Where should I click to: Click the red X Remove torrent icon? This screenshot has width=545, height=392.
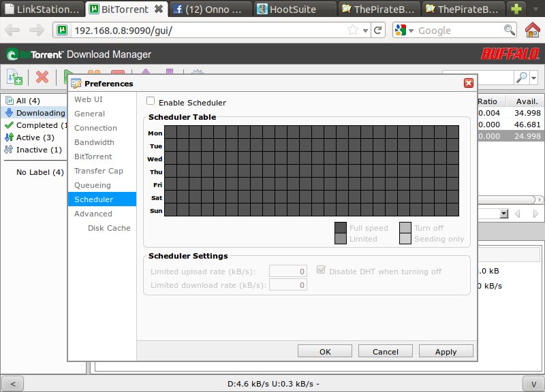point(42,77)
